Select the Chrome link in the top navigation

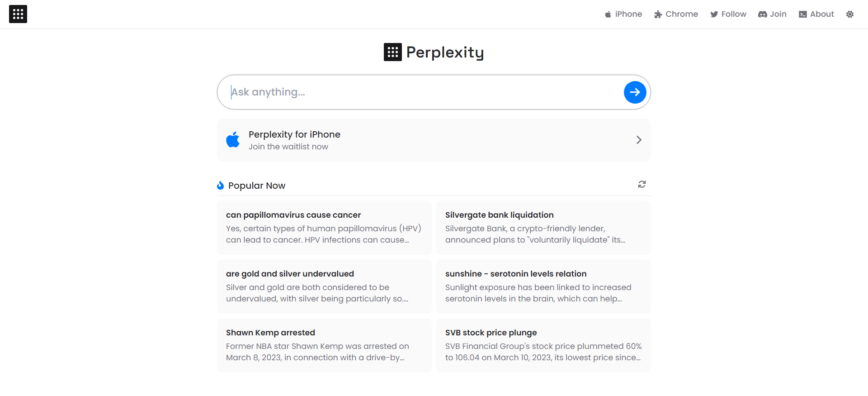coord(681,14)
